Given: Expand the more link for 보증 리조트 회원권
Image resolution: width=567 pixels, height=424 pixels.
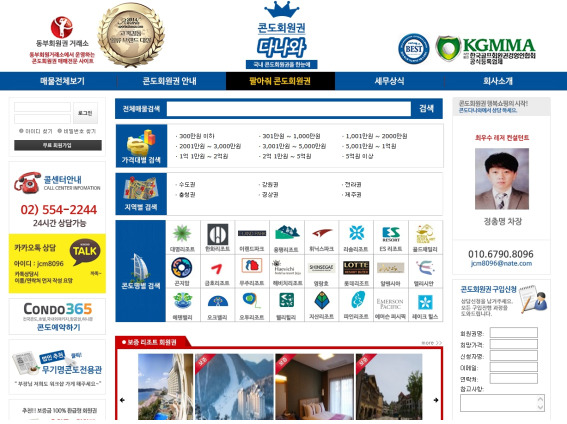Looking at the screenshot, I should tap(431, 342).
